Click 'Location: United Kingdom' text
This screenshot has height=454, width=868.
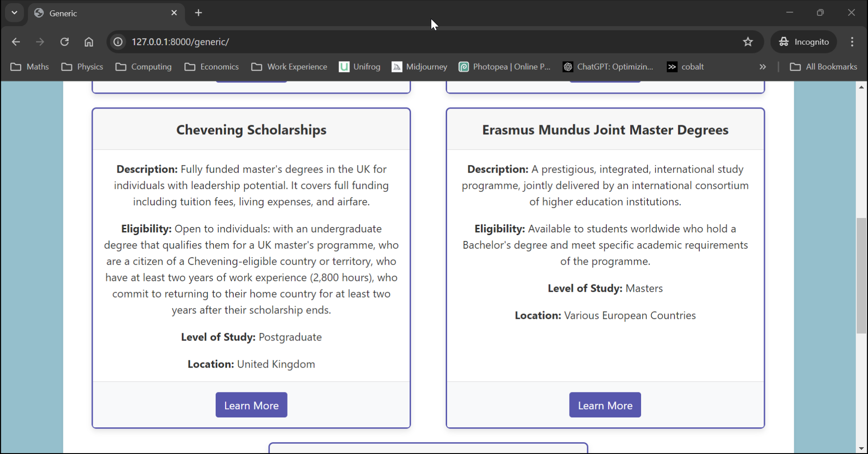[251, 364]
